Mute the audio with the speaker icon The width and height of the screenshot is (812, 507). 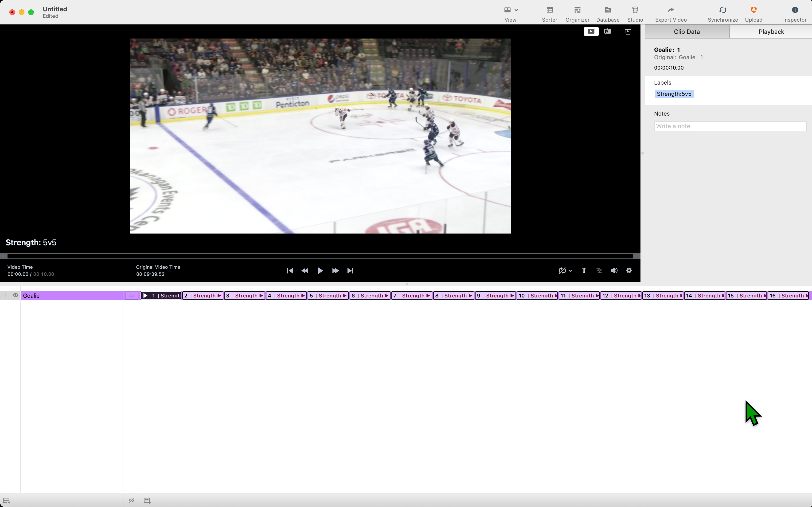pos(614,271)
